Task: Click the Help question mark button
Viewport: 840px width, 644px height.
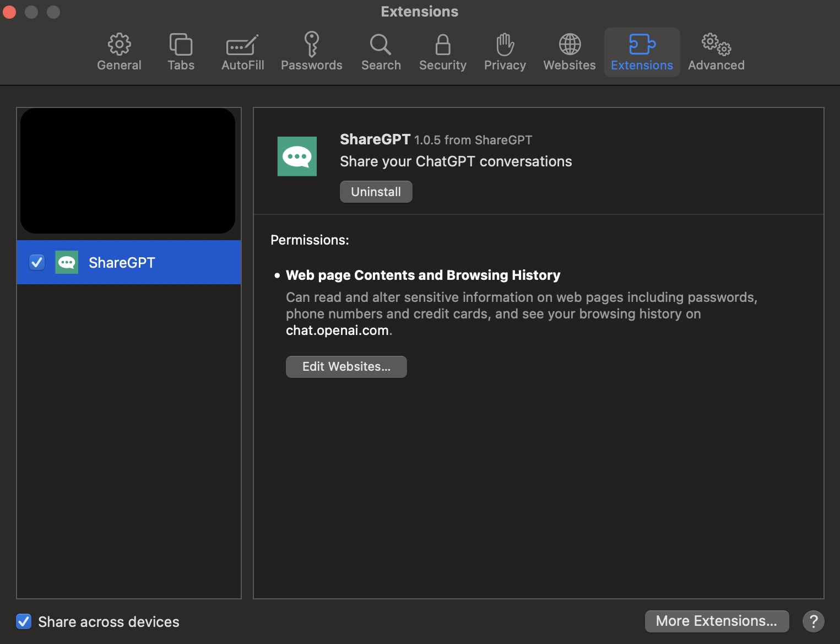Action: (812, 621)
